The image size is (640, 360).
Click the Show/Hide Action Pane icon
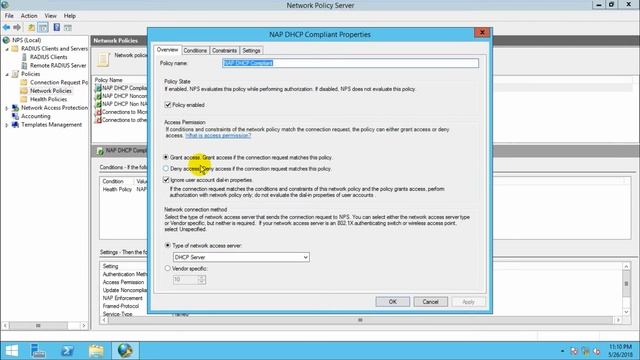coord(68,28)
